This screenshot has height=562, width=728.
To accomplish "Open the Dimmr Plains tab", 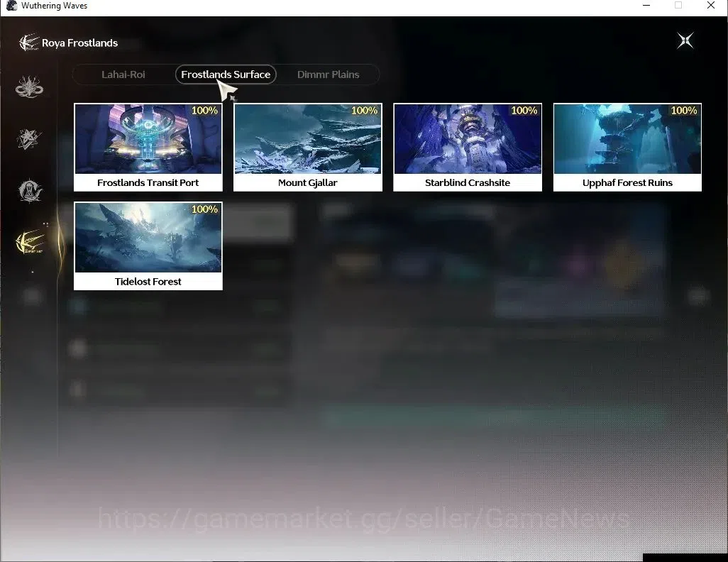I will (x=329, y=75).
